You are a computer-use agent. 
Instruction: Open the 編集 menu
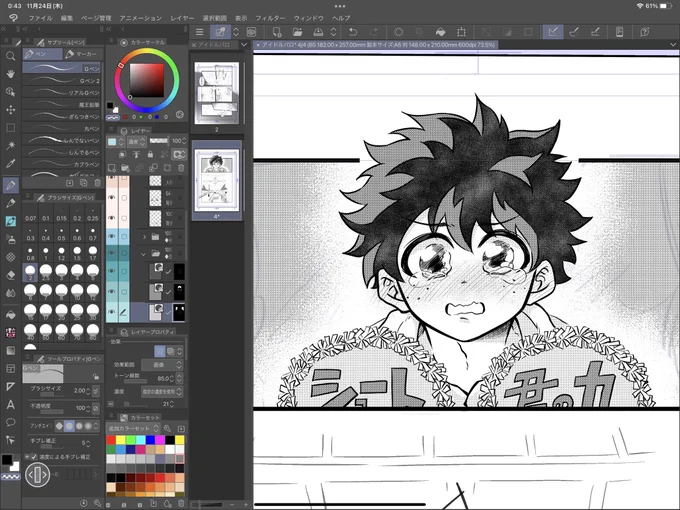[66, 18]
